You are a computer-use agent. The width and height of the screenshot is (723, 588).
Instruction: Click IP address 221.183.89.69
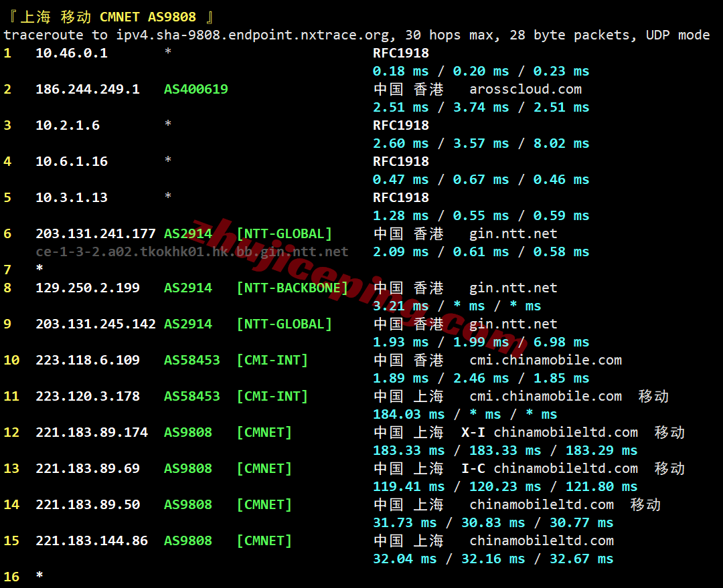click(x=88, y=468)
